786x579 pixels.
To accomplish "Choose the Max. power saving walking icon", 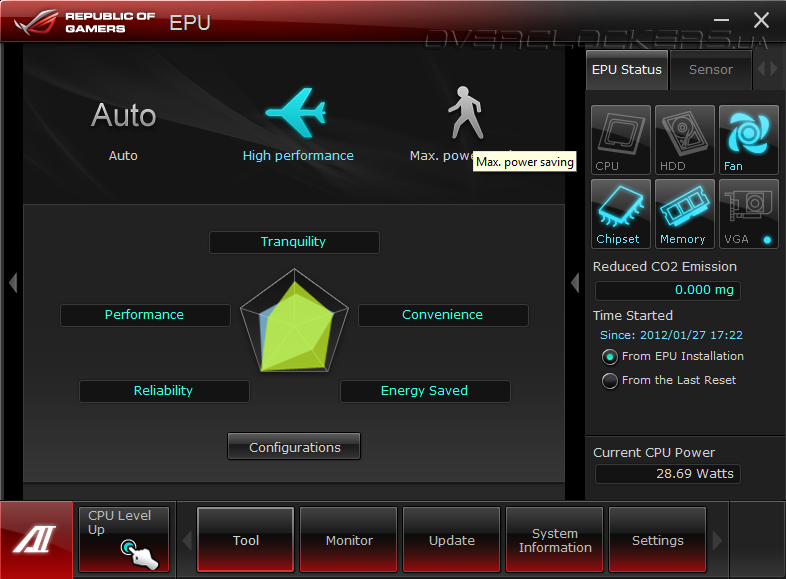I will point(466,113).
